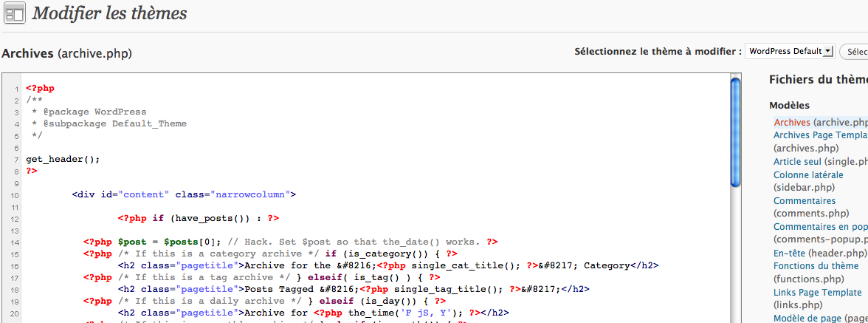Click the themes icon beside Modifier les thèmes

tap(15, 14)
